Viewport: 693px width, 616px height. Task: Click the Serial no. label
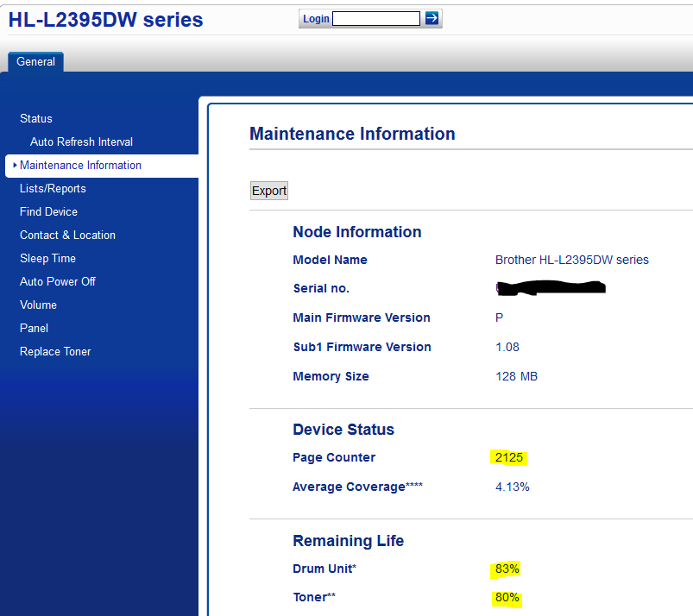tap(321, 288)
